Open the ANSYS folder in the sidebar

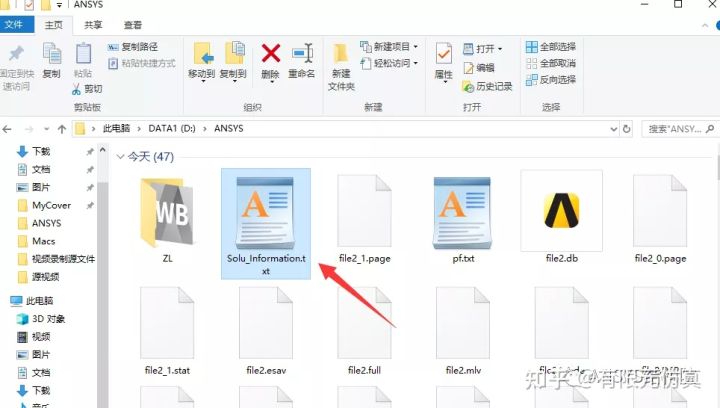[x=46, y=223]
